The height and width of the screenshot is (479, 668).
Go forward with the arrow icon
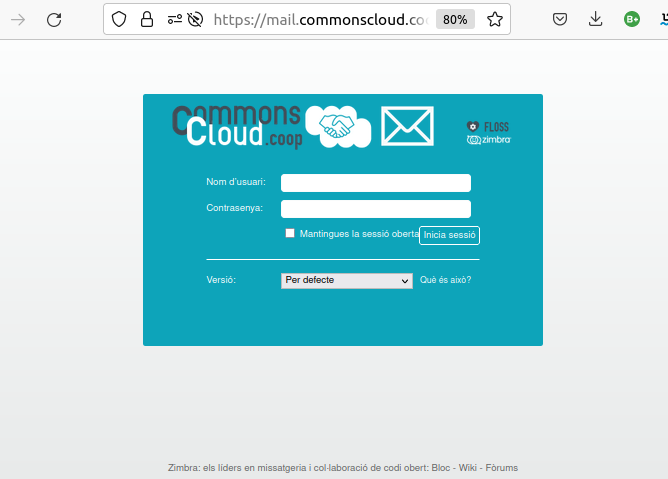(18, 20)
